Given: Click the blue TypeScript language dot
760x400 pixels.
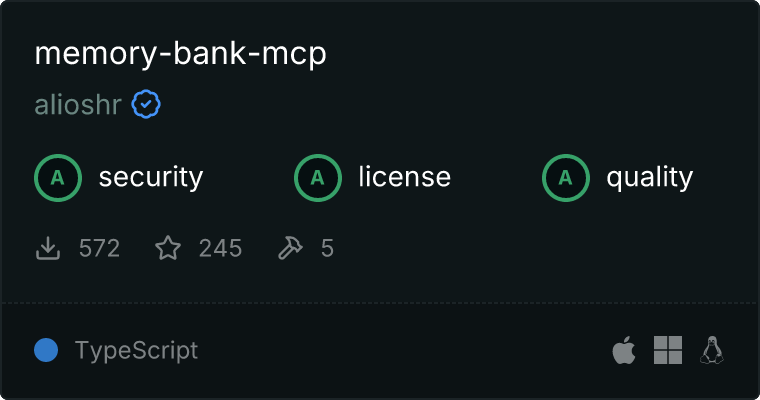Looking at the screenshot, I should pyautogui.click(x=46, y=350).
